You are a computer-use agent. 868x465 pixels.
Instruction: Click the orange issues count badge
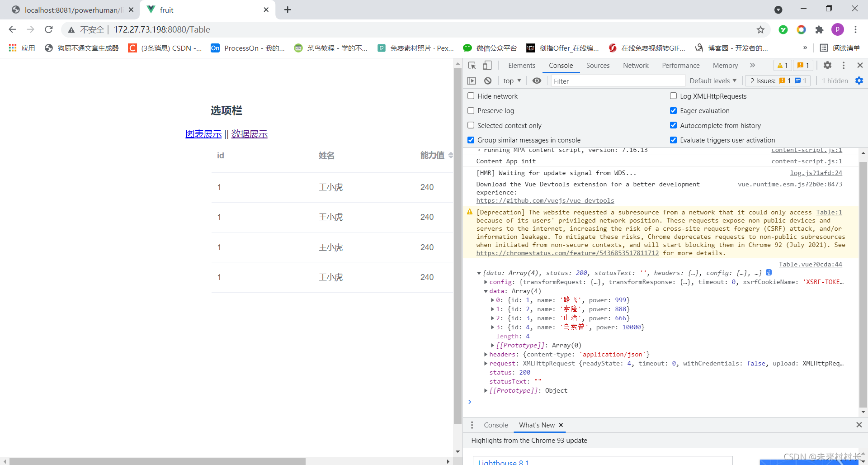click(803, 66)
